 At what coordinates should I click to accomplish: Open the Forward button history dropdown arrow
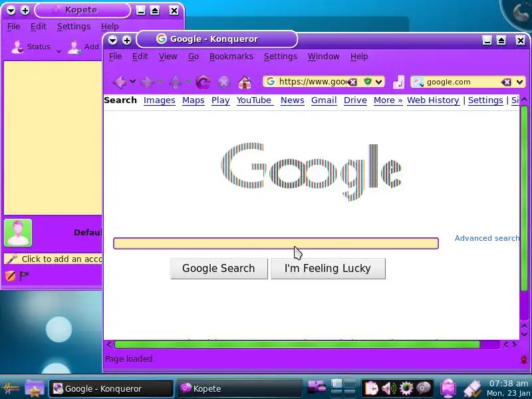point(160,81)
